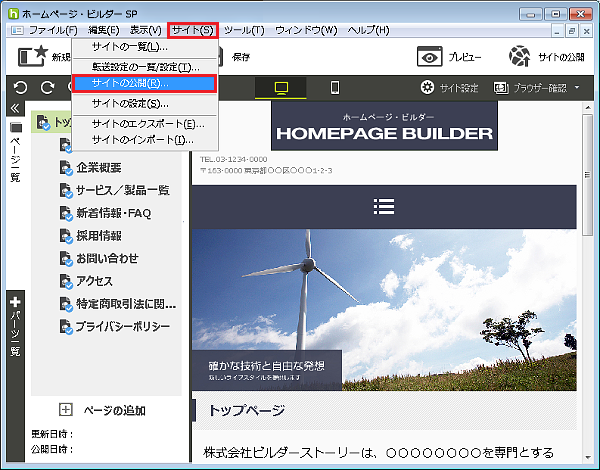600x470 pixels.
Task: Select アクセス page
Action: (94, 281)
